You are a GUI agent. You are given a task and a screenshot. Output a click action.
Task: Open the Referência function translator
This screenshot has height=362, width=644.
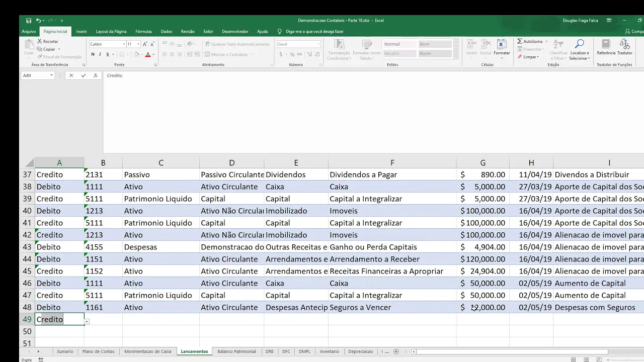point(606,48)
